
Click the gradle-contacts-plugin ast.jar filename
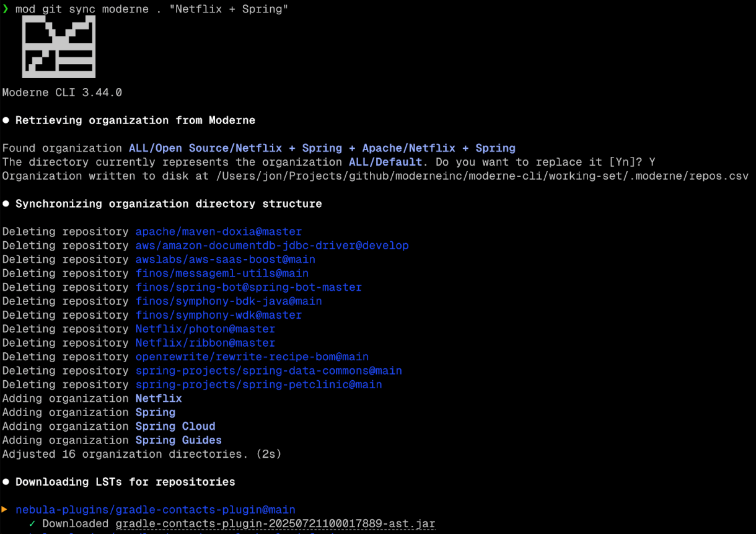276,523
